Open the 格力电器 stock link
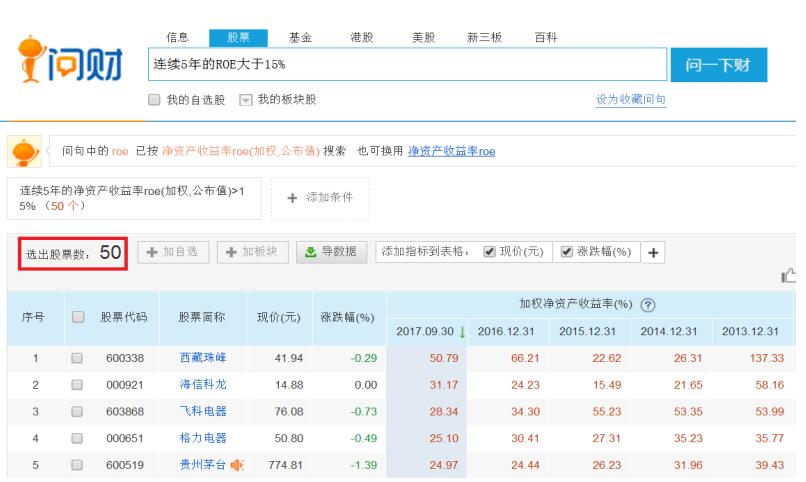 coord(203,438)
